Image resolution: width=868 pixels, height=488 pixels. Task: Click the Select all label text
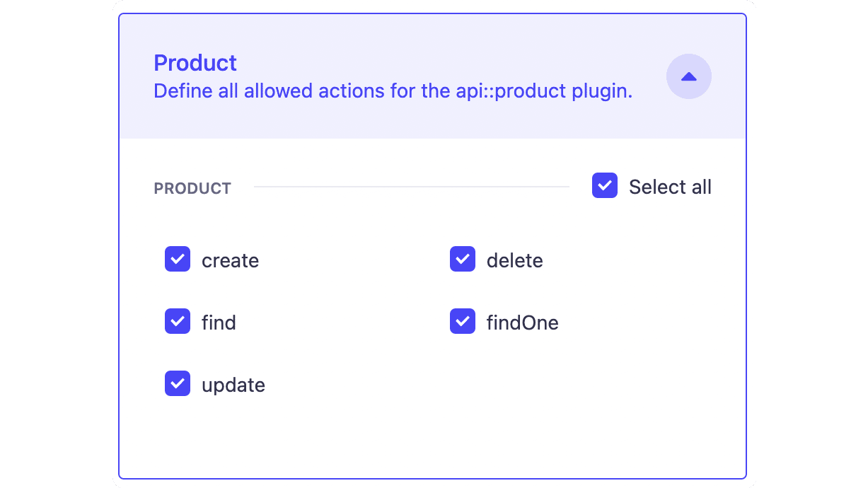(x=670, y=186)
